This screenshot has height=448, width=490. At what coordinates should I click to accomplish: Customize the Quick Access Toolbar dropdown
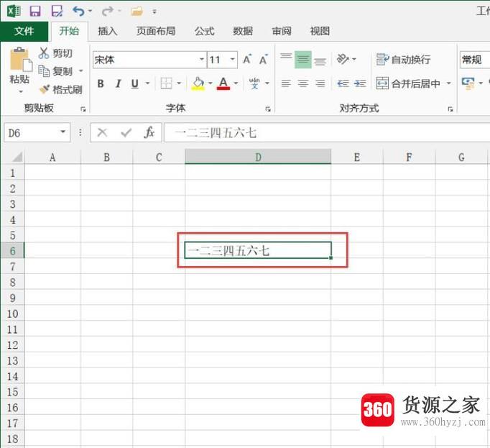tap(154, 12)
